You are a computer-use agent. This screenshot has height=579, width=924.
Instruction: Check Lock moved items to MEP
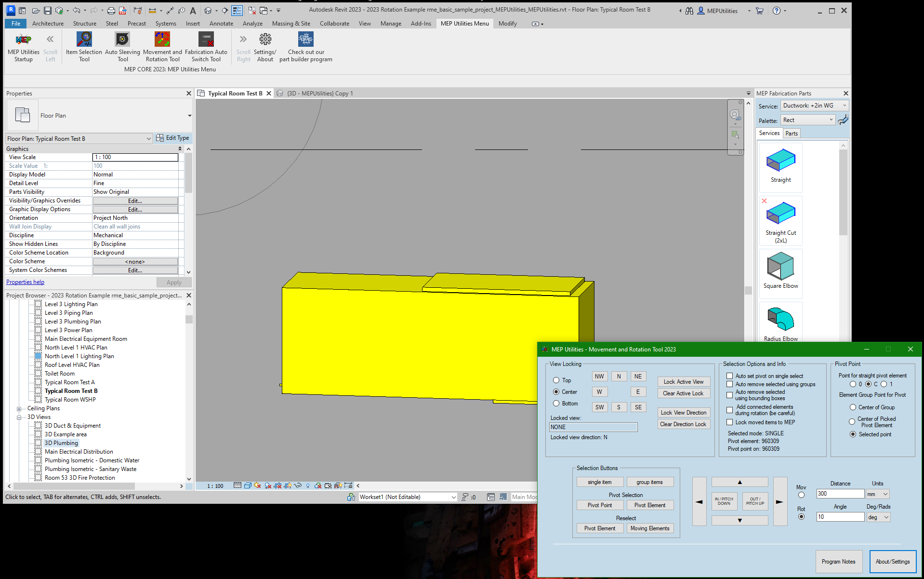click(730, 422)
